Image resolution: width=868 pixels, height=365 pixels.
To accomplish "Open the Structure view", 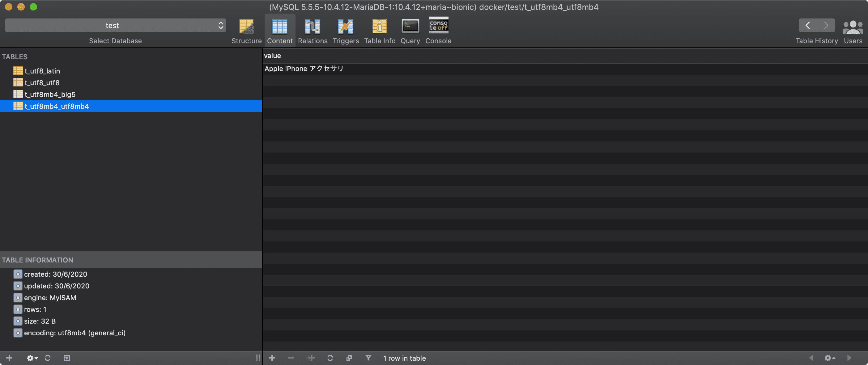I will point(246,31).
